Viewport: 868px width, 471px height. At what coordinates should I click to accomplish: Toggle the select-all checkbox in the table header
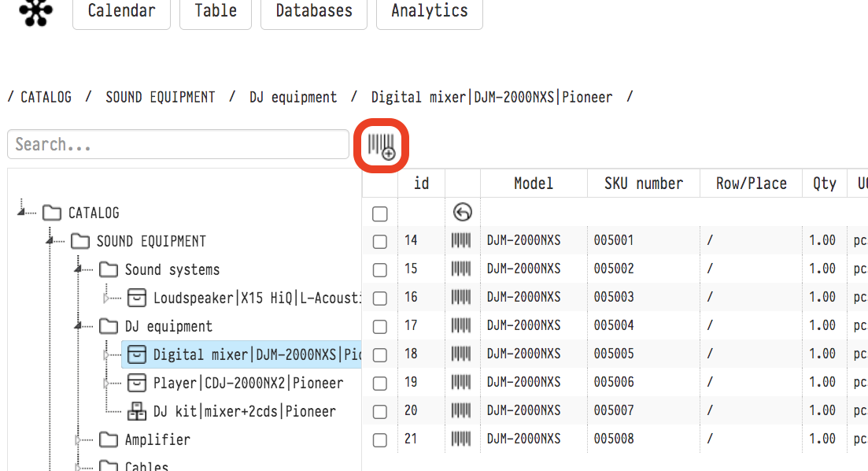click(x=380, y=213)
